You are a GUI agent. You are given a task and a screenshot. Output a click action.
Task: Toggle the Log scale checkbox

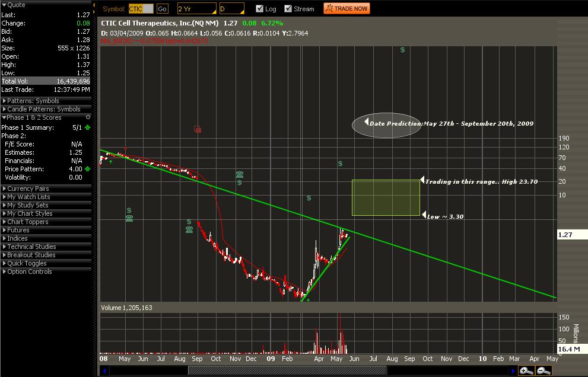[259, 9]
